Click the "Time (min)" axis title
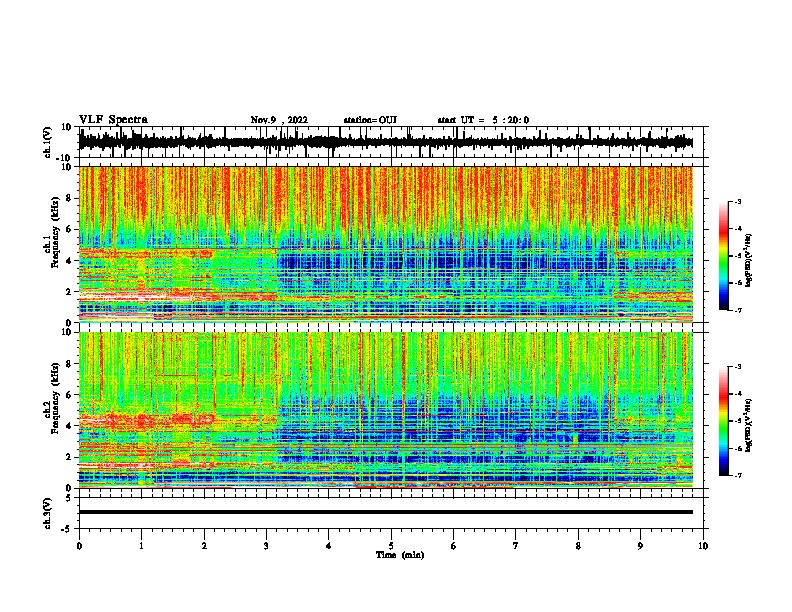Image resolution: width=792 pixels, height=612 pixels. click(x=400, y=555)
